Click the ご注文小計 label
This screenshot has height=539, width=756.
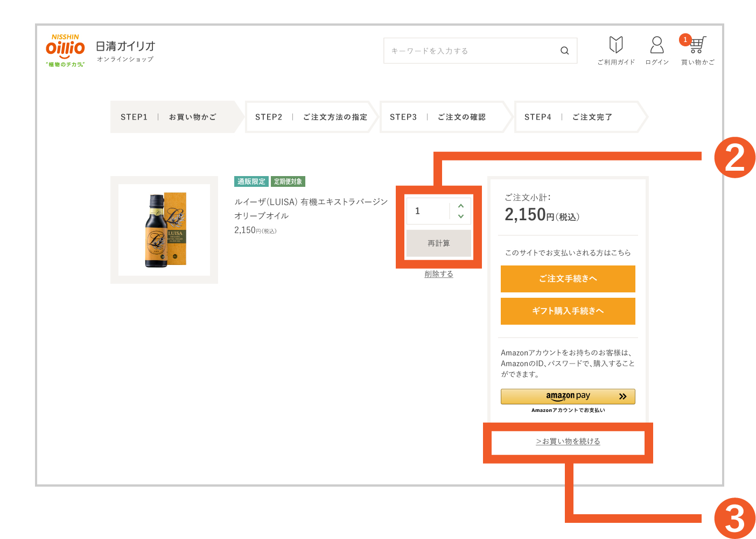pos(528,198)
